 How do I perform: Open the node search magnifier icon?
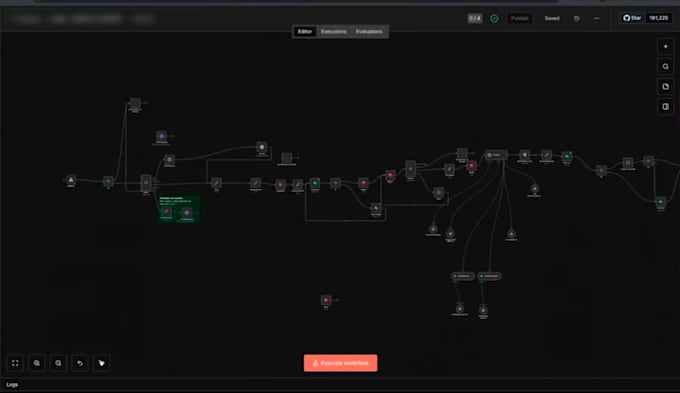(x=665, y=66)
